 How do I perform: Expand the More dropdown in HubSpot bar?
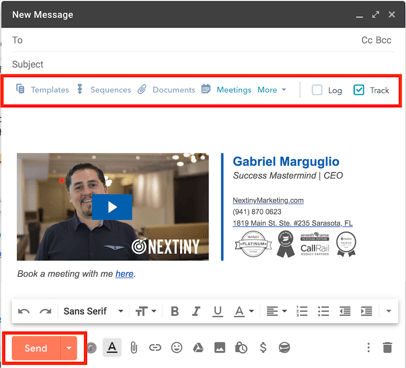272,90
